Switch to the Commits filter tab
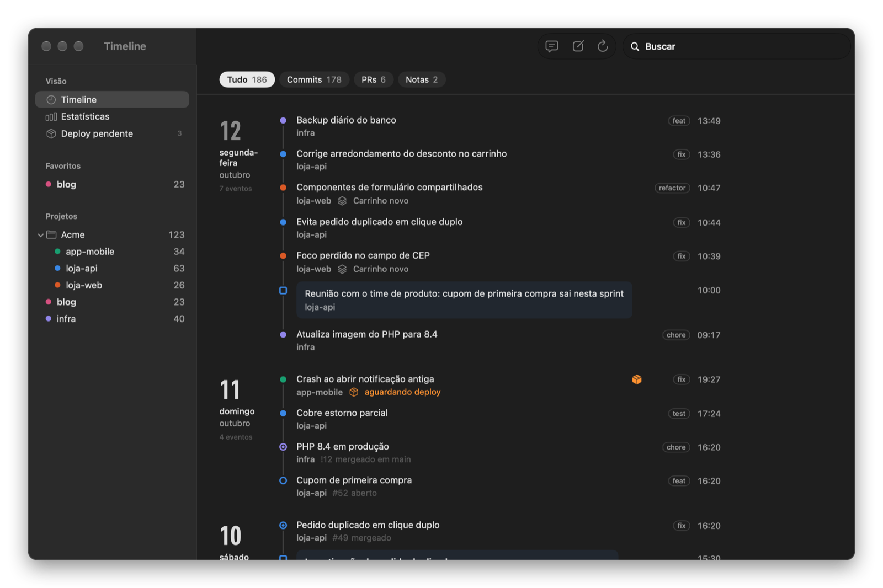This screenshot has width=883, height=588. point(314,80)
